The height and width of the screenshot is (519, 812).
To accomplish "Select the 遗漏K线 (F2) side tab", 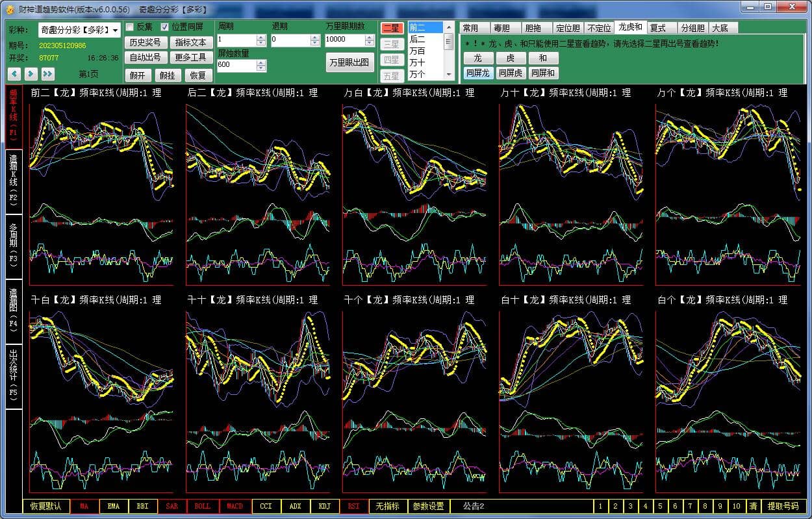I will pos(14,182).
